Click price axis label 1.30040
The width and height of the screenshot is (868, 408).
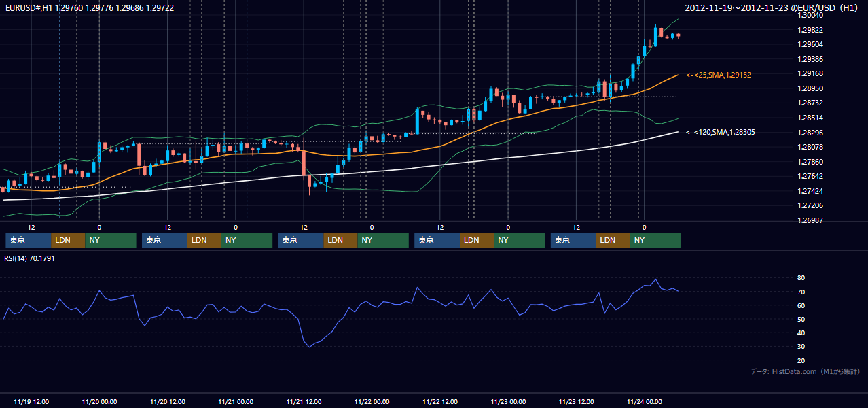click(812, 15)
